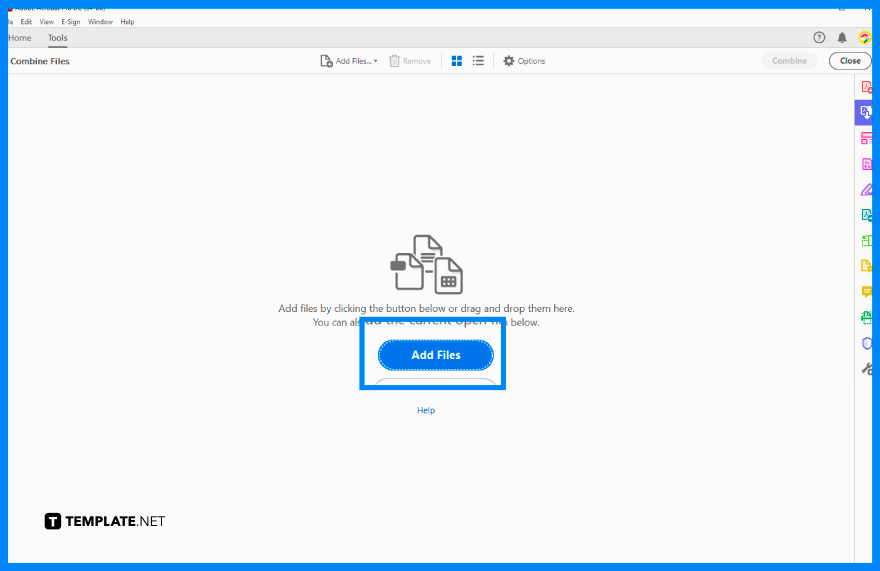880x571 pixels.
Task: Open the purple Fill & Sign pen tool
Action: pyautogui.click(x=866, y=190)
